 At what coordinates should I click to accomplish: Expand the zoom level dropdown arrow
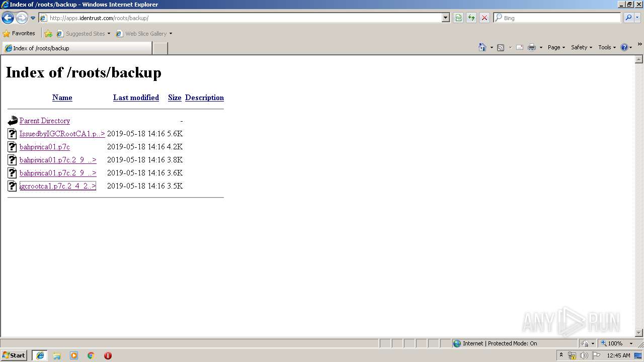point(631,343)
